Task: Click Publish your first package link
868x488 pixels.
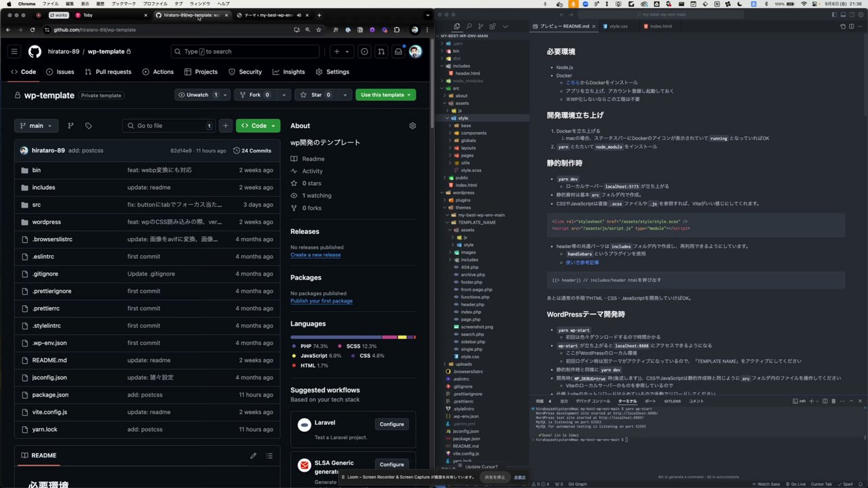Action: click(x=321, y=301)
